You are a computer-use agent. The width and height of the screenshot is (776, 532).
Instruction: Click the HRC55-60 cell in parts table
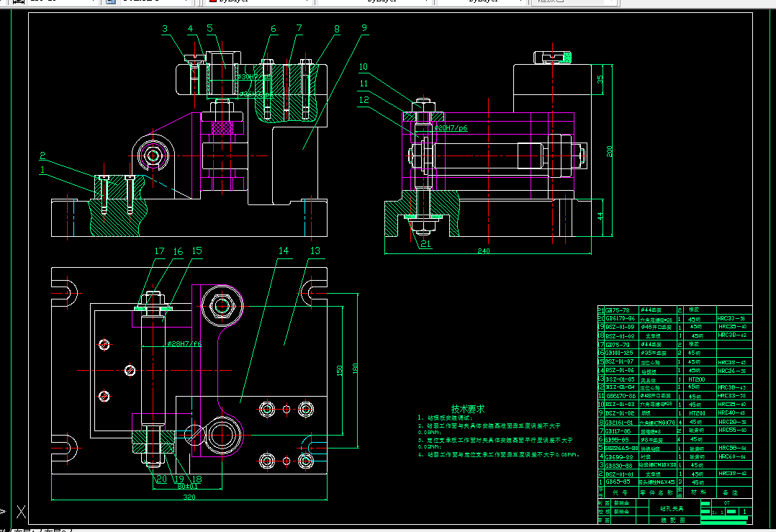click(x=733, y=430)
